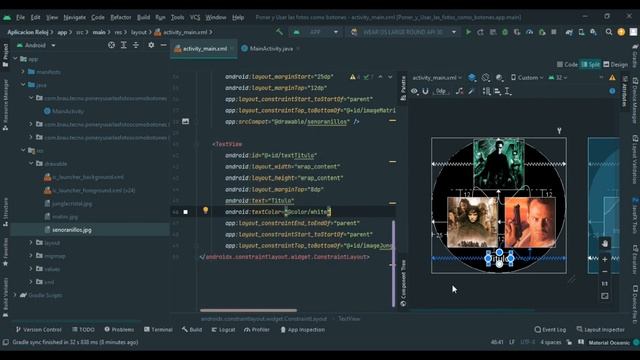Click the Clear All Constraints icon
640x360 pixels.
pos(460,91)
